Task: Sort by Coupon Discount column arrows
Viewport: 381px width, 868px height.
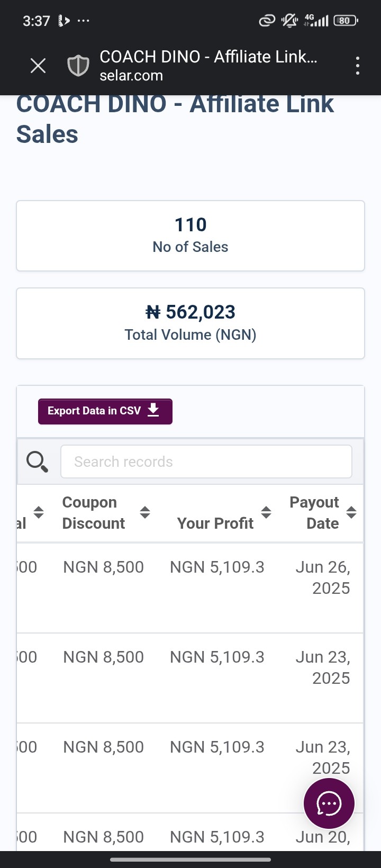Action: tap(145, 512)
